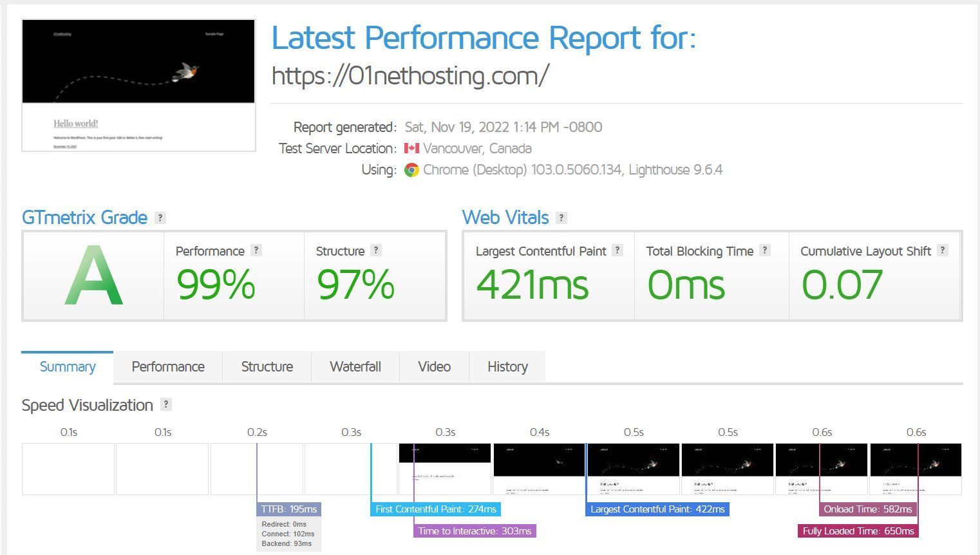Viewport: 980px width, 555px height.
Task: Open the Speed Visualization help icon
Action: (x=166, y=404)
